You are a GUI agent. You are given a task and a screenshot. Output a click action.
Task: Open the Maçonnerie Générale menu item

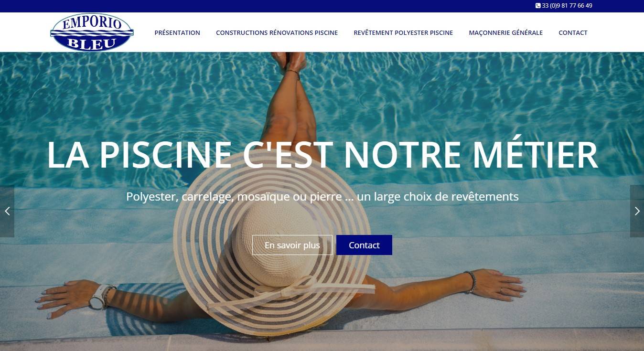505,32
